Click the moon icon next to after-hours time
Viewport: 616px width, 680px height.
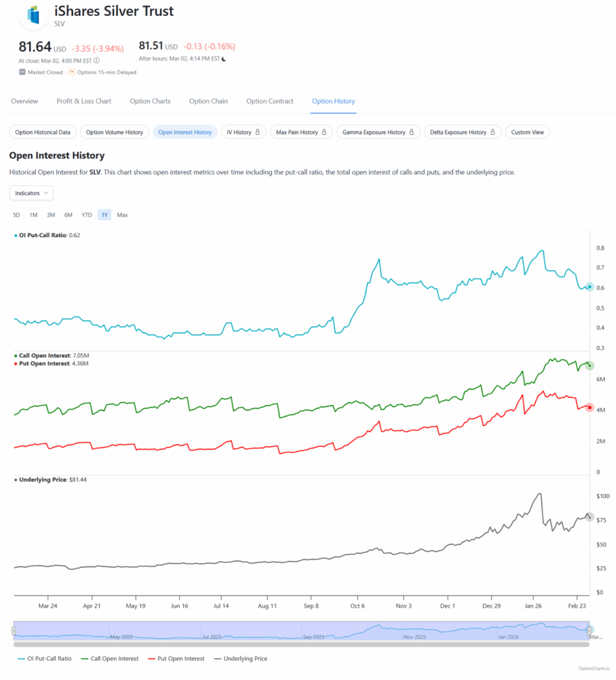(x=224, y=59)
